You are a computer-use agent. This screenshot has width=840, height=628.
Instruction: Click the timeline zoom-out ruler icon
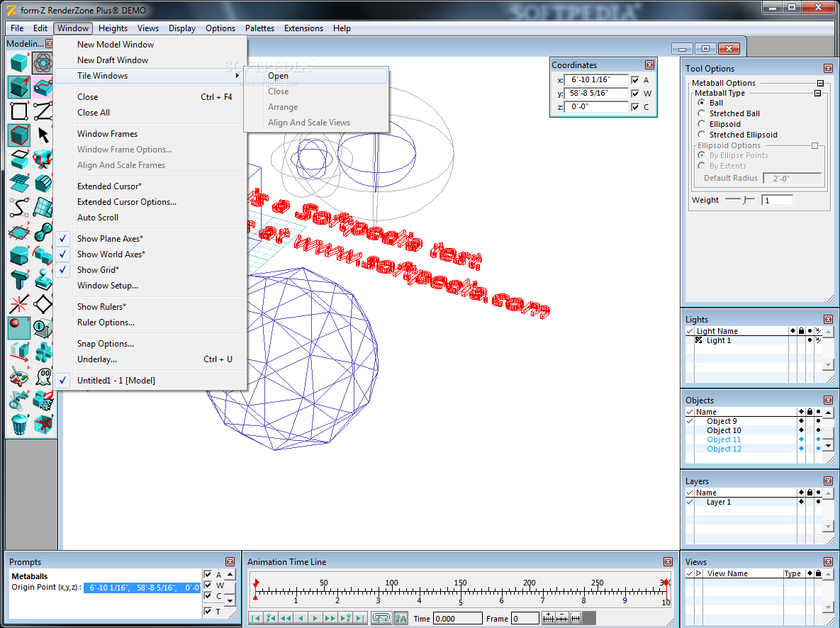(x=561, y=618)
